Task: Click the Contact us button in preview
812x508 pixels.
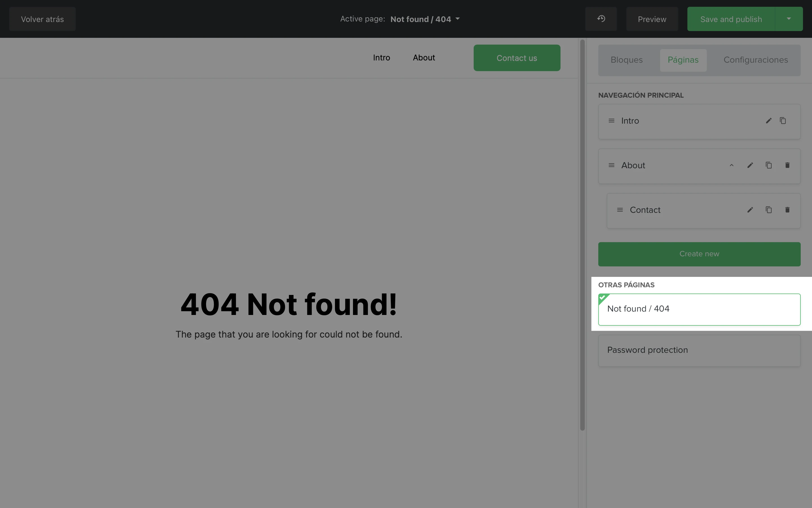Action: pos(517,58)
